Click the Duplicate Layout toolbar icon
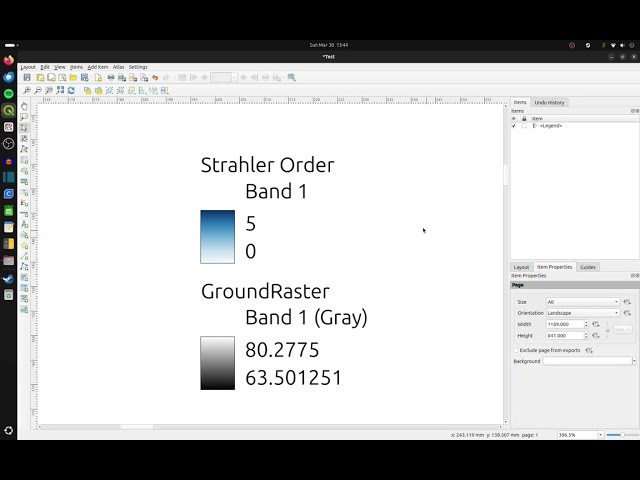Image resolution: width=640 pixels, height=480 pixels. pos(51,78)
